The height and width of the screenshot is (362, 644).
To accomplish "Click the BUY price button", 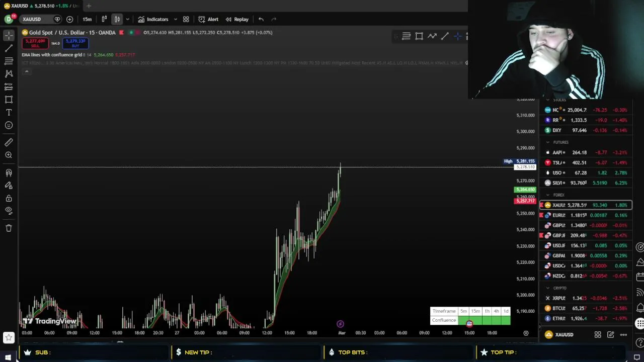I will (x=75, y=43).
